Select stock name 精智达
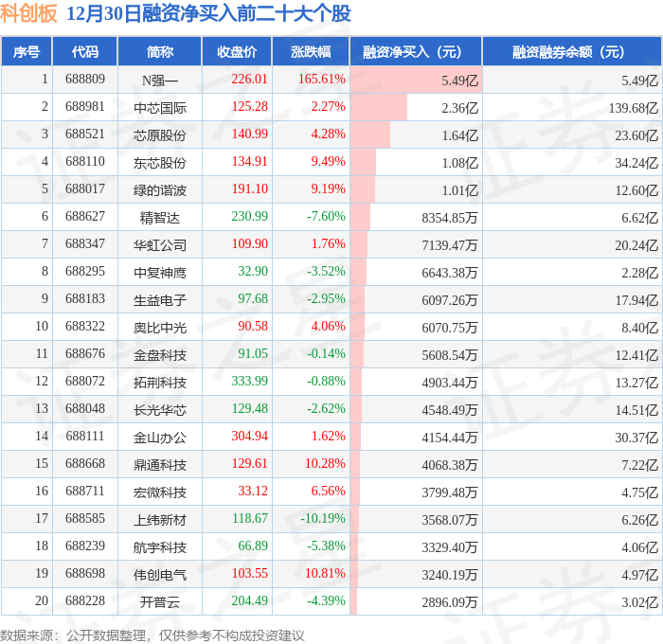Screen dimensions: 663x644 coord(160,218)
